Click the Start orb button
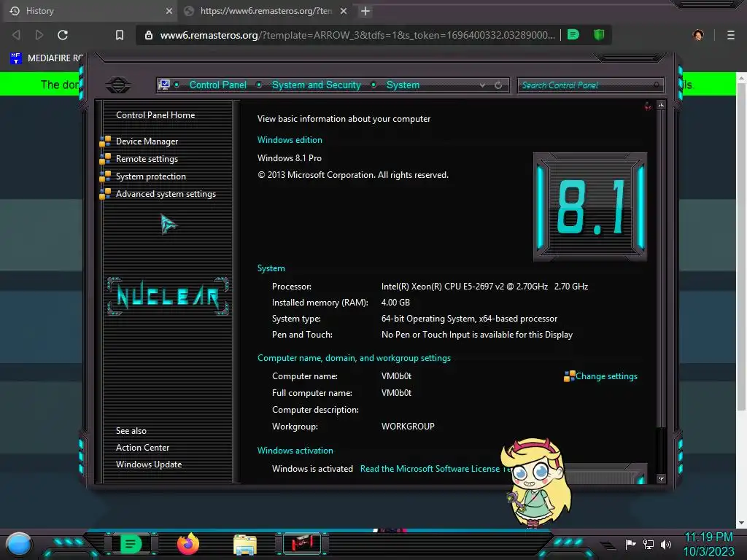This screenshot has height=560, width=747. coord(18,544)
